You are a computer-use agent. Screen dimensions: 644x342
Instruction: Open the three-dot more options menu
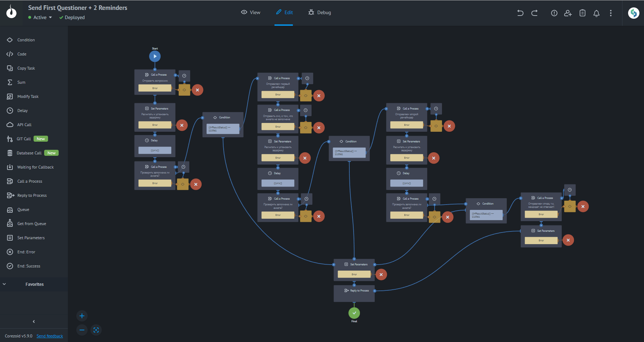click(610, 13)
